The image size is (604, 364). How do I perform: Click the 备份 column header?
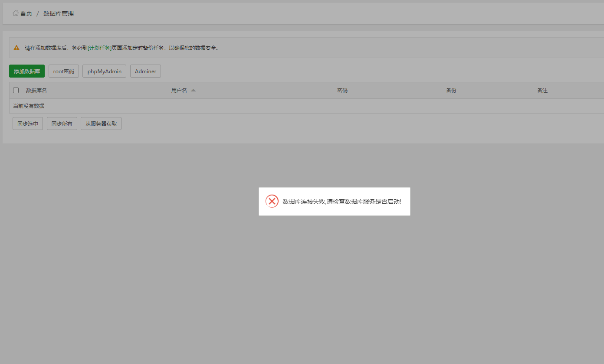pos(451,91)
